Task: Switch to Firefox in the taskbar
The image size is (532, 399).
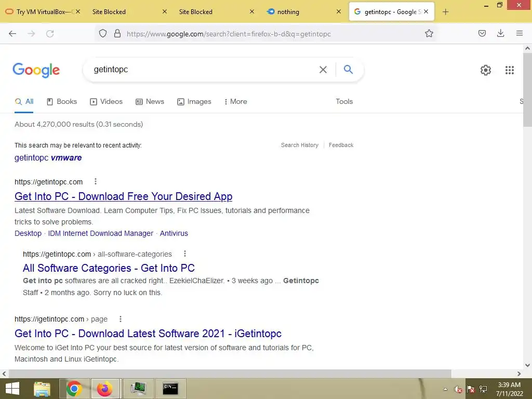Action: [105, 389]
